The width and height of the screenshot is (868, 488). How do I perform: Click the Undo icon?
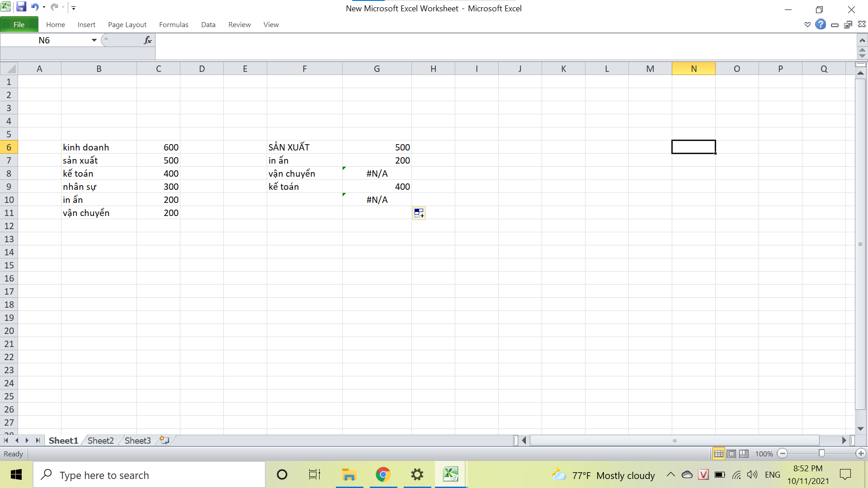[x=34, y=7]
